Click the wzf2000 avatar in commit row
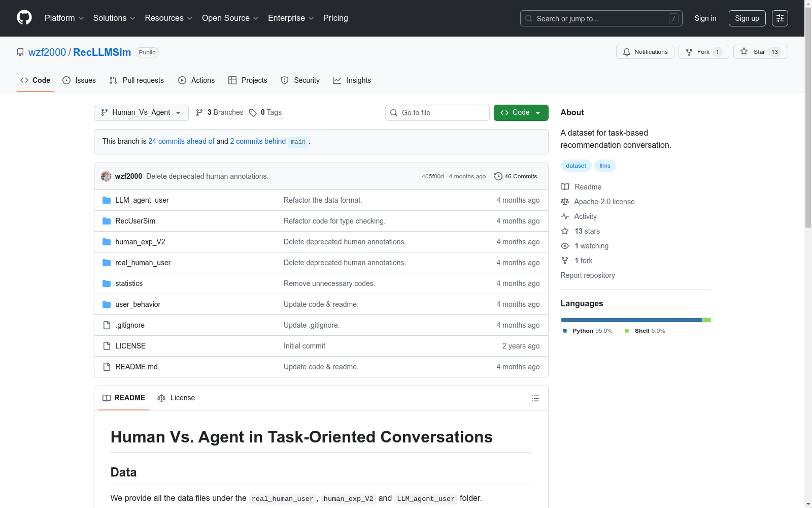This screenshot has height=508, width=812. [x=106, y=176]
